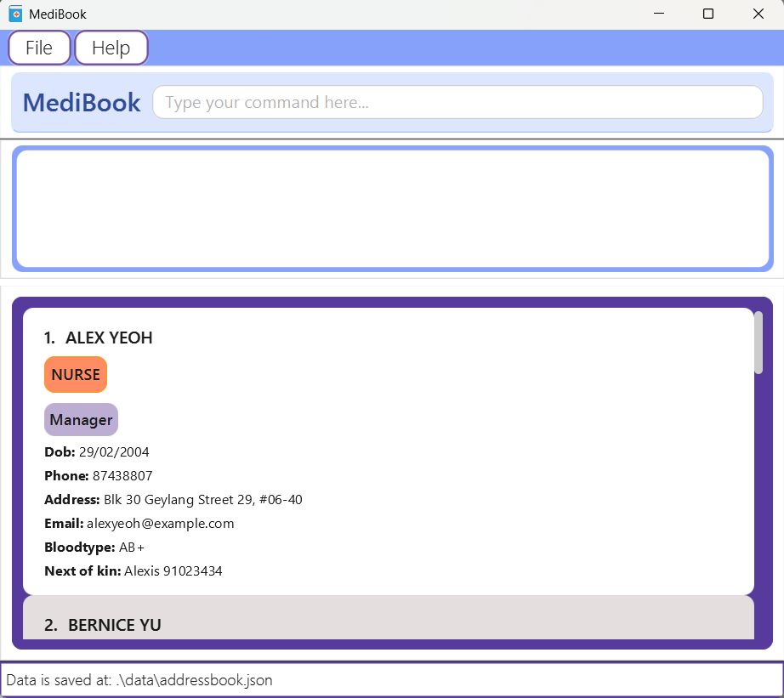
Task: Close the MediBook window
Action: [758, 14]
